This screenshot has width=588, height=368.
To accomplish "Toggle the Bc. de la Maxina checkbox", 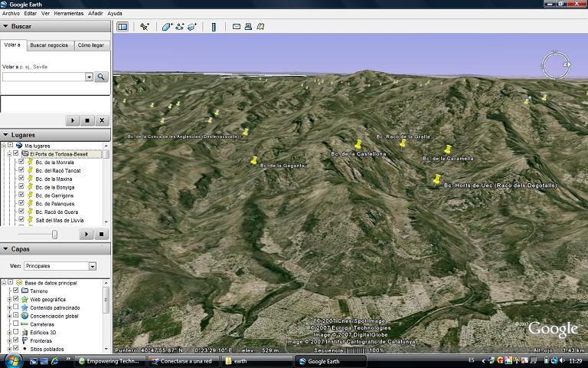I will [x=21, y=179].
